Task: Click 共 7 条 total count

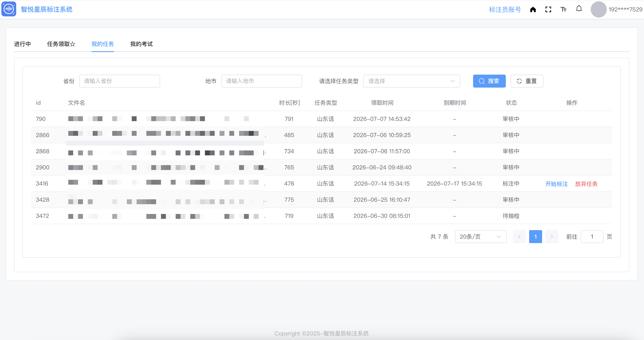Action: (x=439, y=237)
